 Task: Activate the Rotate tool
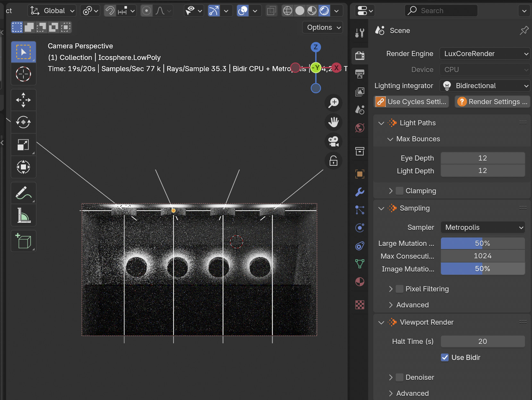pos(23,122)
